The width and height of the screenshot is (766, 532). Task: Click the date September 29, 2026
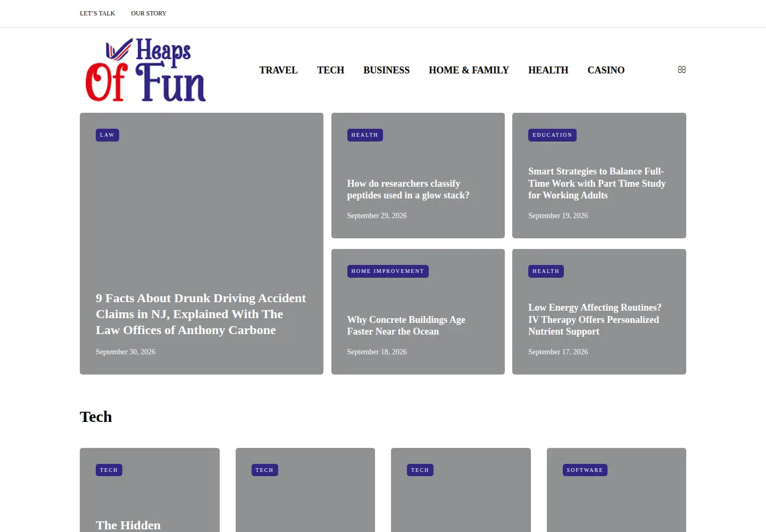377,216
